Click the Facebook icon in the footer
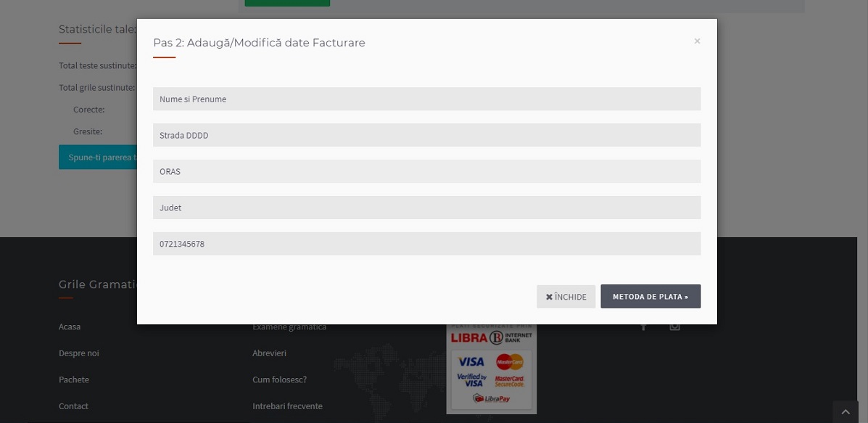This screenshot has height=423, width=868. point(643,327)
